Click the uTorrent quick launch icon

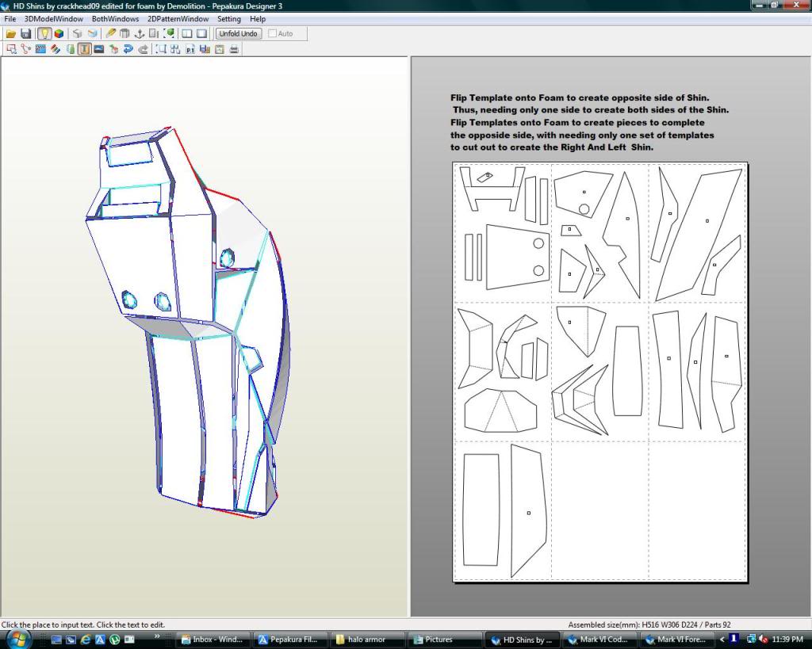[x=114, y=639]
